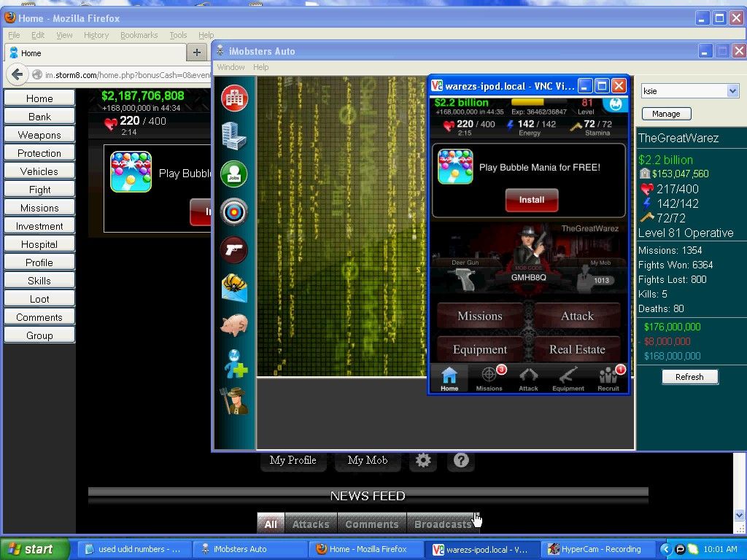The width and height of the screenshot is (747, 560).
Task: Open History menu in Firefox
Action: pos(96,35)
